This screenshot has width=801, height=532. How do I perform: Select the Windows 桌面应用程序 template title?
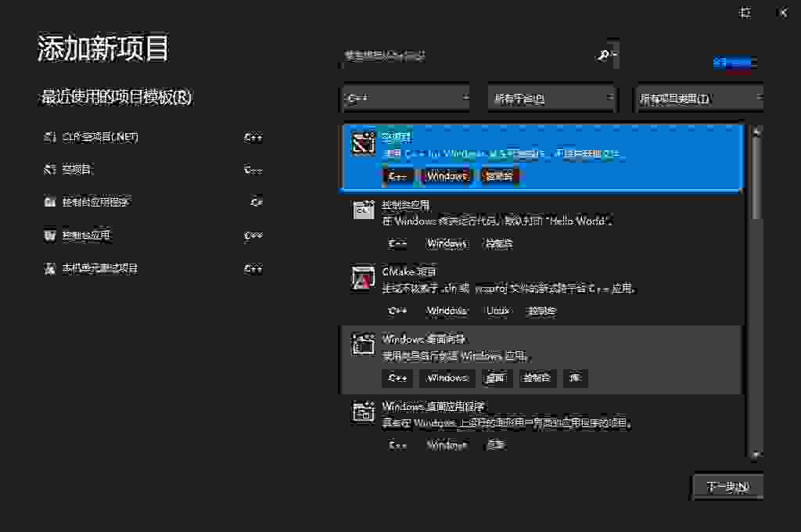433,406
